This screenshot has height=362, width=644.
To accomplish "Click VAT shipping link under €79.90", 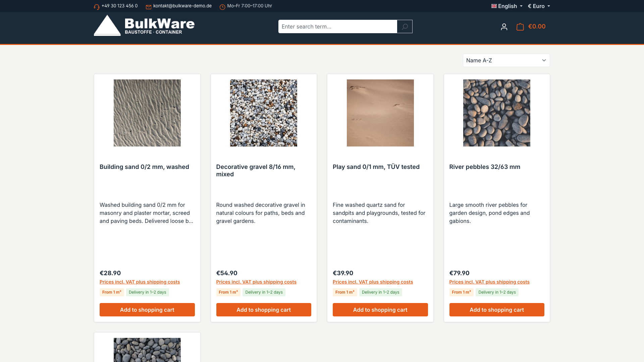I will [489, 282].
